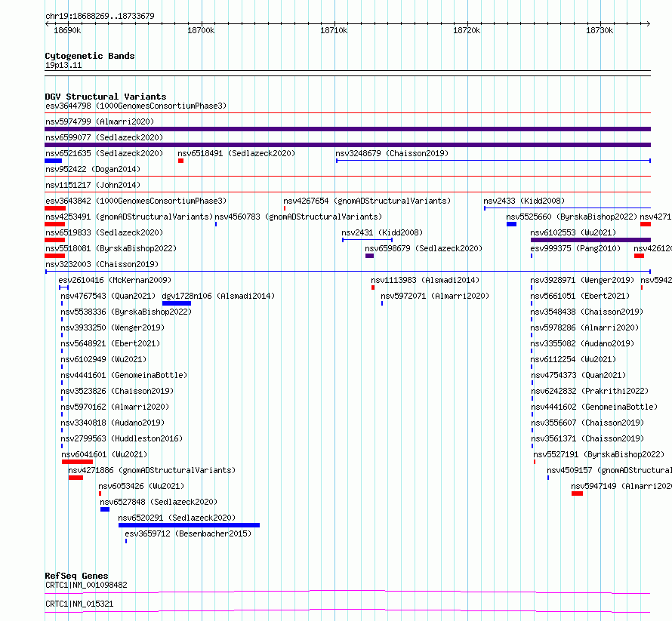The image size is (672, 621).
Task: Click the DGV Structural Variants track title
Action: [106, 97]
